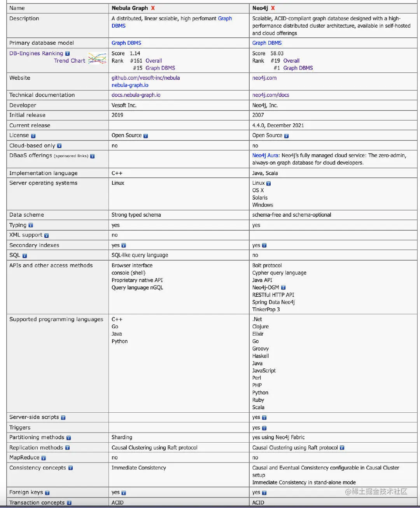Show info for Cloud-based only

pyautogui.click(x=59, y=146)
